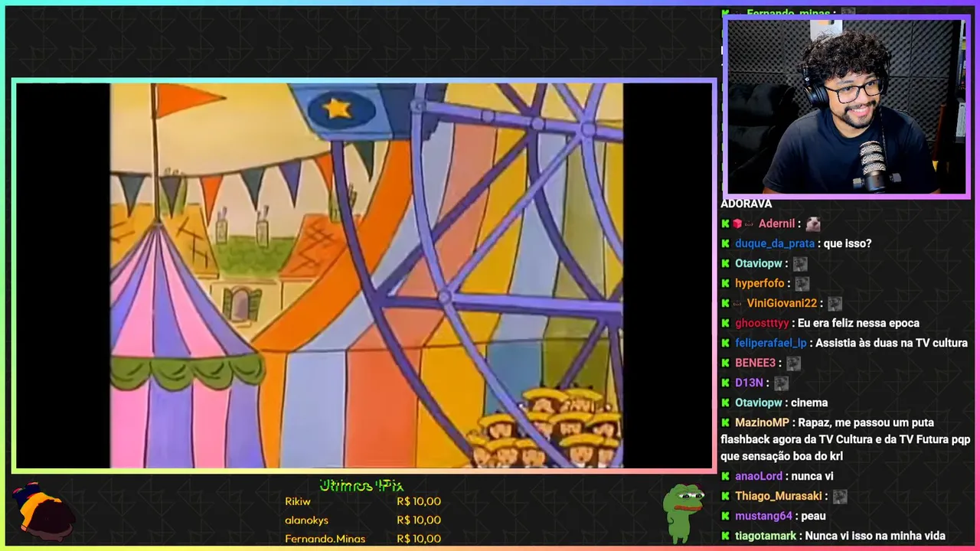Click the green K badge beside tiagotamark
This screenshot has height=551, width=980.
click(x=725, y=536)
